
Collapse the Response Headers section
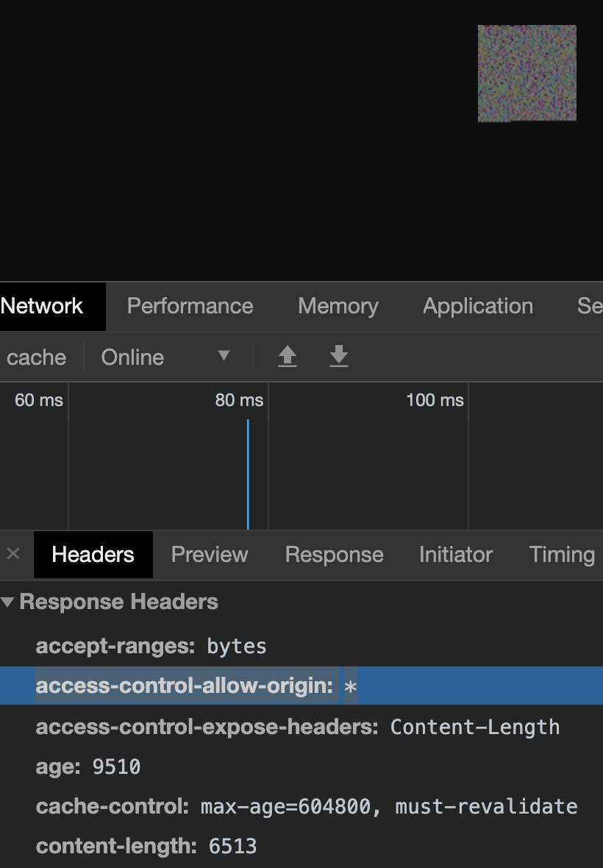click(8, 602)
